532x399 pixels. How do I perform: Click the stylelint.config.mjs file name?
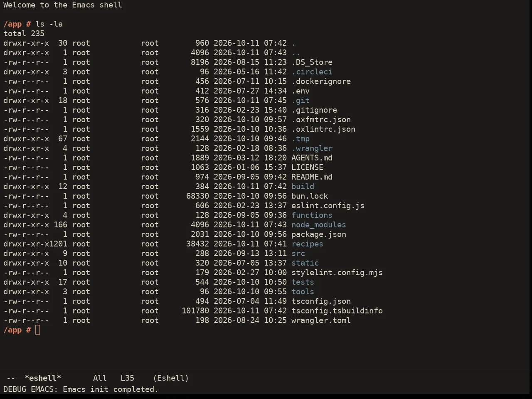click(337, 273)
